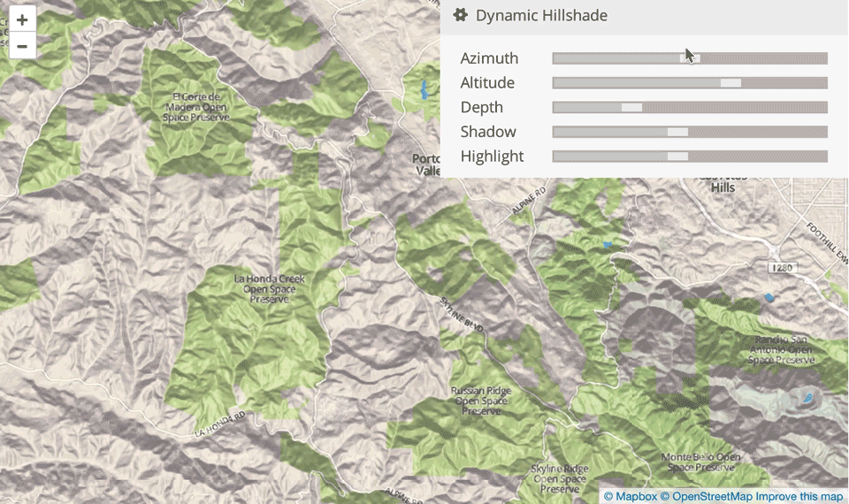Click the Monte Bello Open Space Preserve label
Viewport: 849px width, 504px height.
point(700,462)
